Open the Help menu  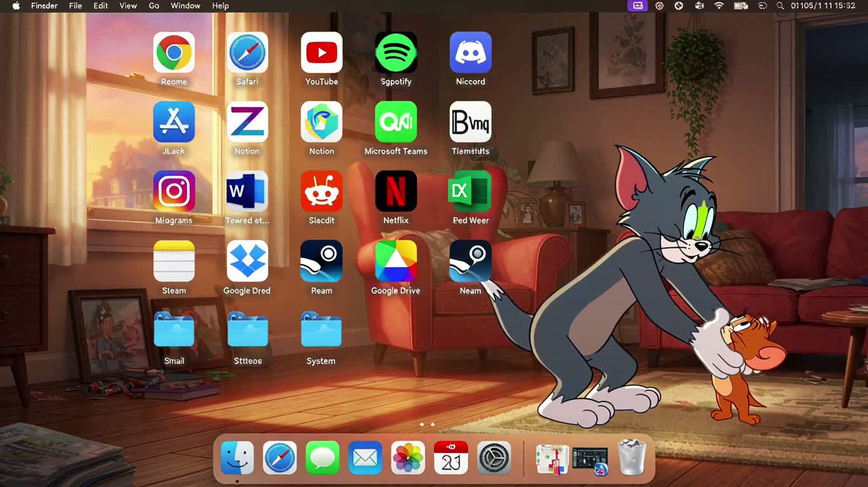click(221, 6)
